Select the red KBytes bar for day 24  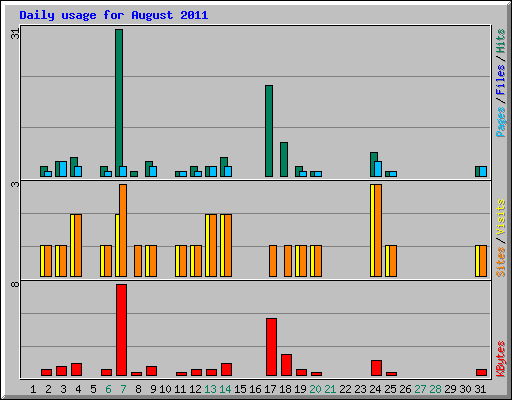point(377,368)
